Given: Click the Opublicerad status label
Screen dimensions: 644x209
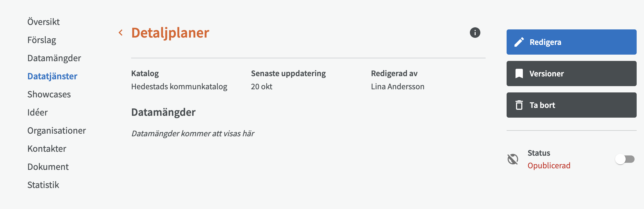Looking at the screenshot, I should (550, 166).
